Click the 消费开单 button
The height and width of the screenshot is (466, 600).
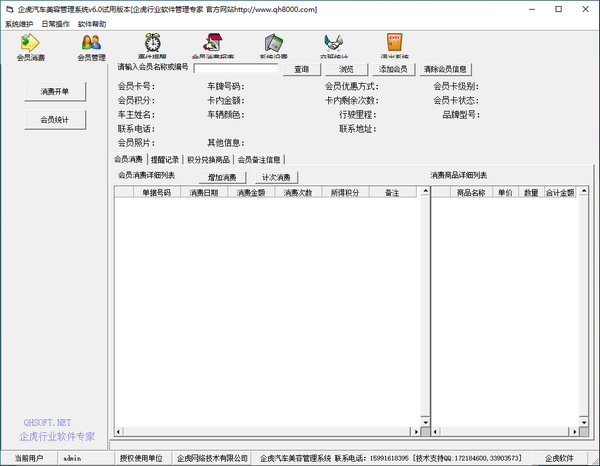click(55, 91)
